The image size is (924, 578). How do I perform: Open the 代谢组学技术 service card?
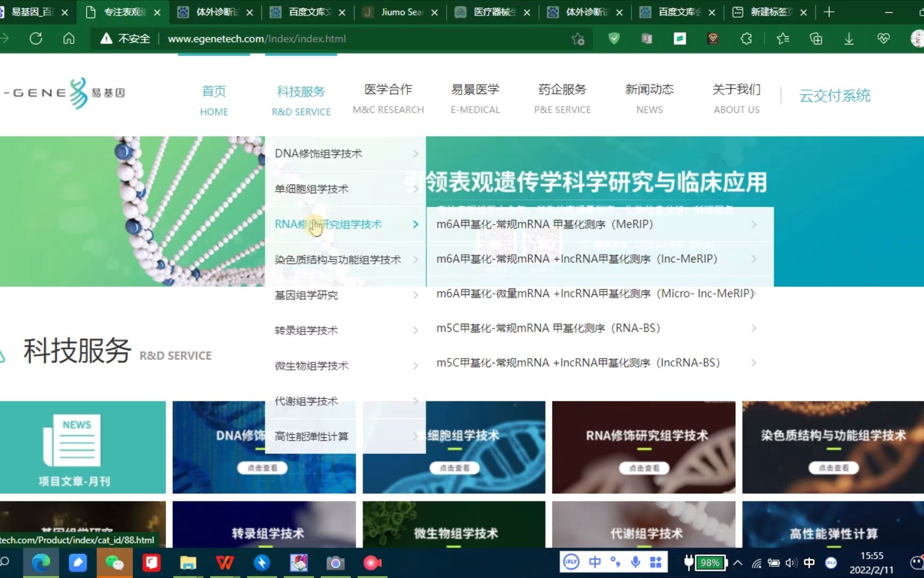point(644,524)
